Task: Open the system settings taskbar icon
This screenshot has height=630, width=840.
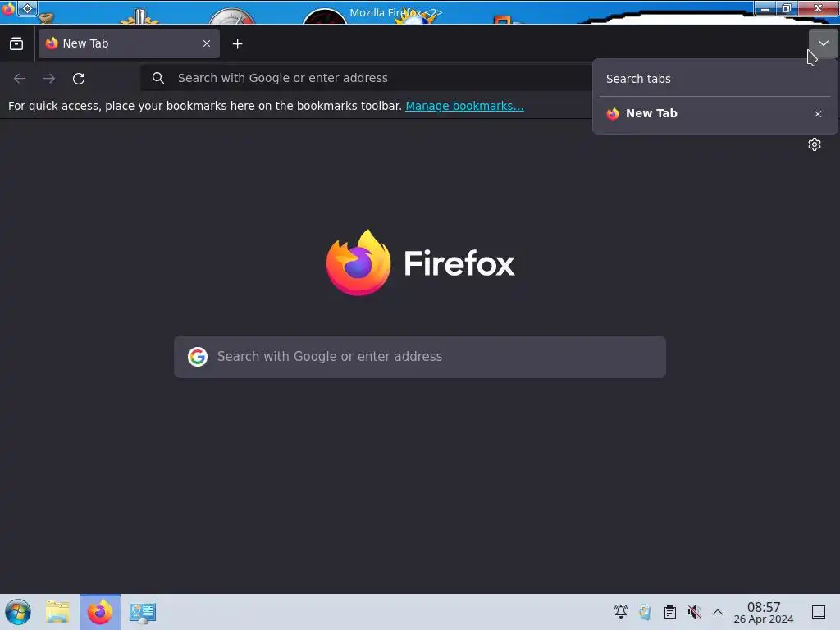Action: [143, 612]
